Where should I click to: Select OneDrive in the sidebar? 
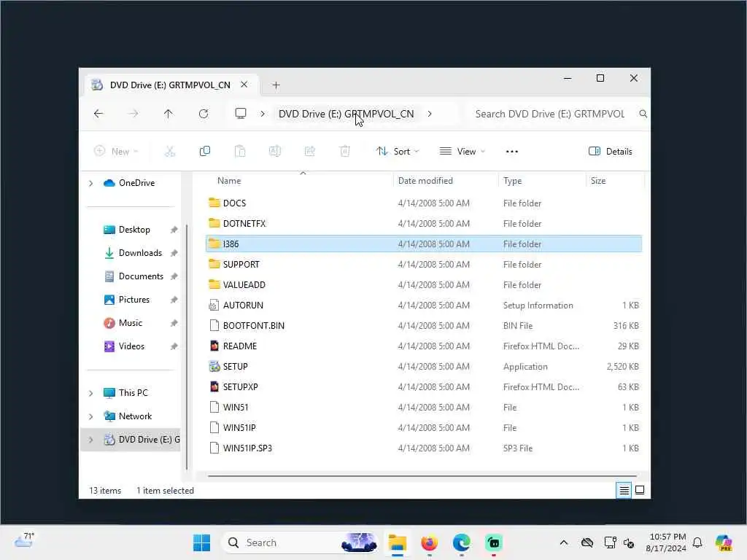pos(136,183)
